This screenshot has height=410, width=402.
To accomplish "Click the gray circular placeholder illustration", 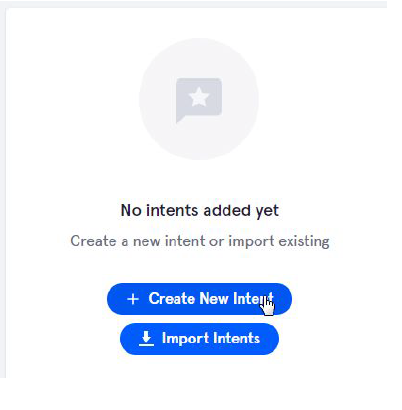I will (x=199, y=99).
